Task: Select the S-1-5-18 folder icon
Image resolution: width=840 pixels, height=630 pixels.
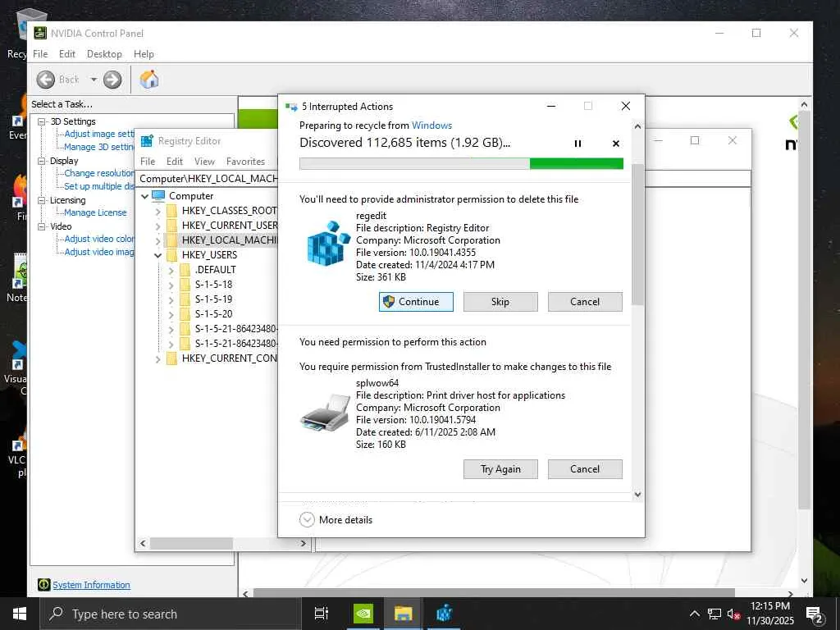Action: coord(185,285)
